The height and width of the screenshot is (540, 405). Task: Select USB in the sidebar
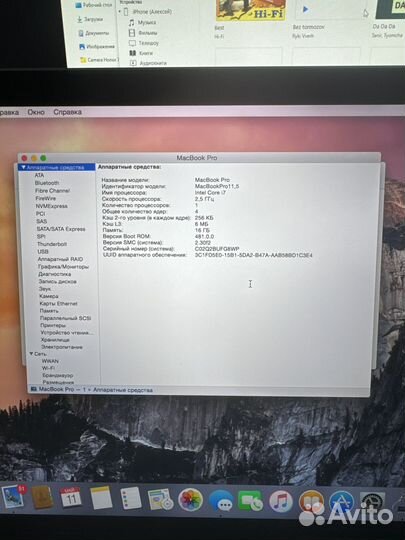click(x=43, y=251)
